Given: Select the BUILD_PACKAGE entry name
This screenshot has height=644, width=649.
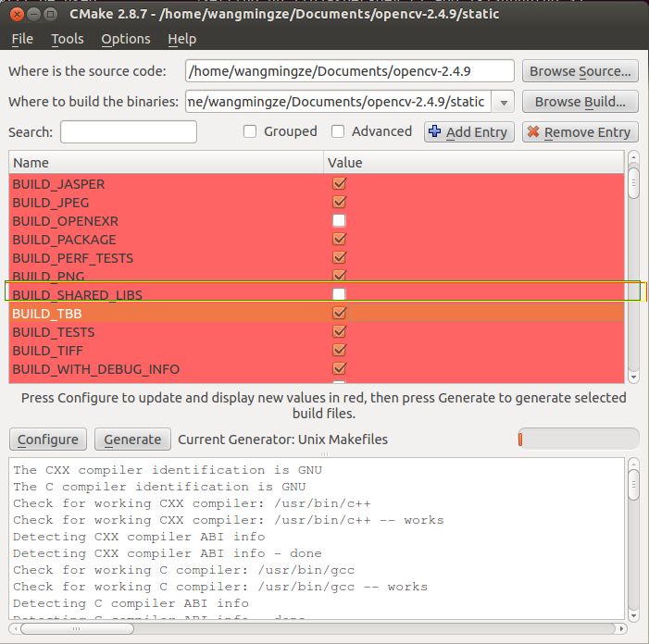Looking at the screenshot, I should pos(64,240).
